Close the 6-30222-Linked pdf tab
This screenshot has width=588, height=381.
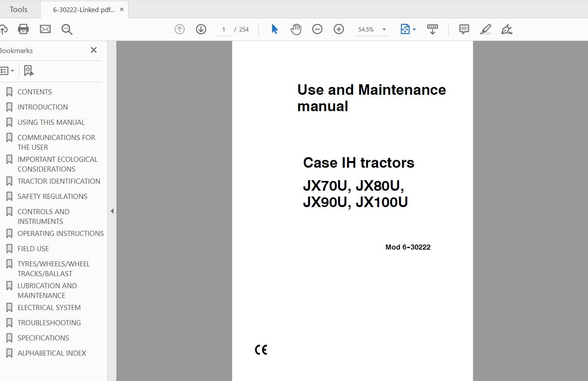(122, 9)
